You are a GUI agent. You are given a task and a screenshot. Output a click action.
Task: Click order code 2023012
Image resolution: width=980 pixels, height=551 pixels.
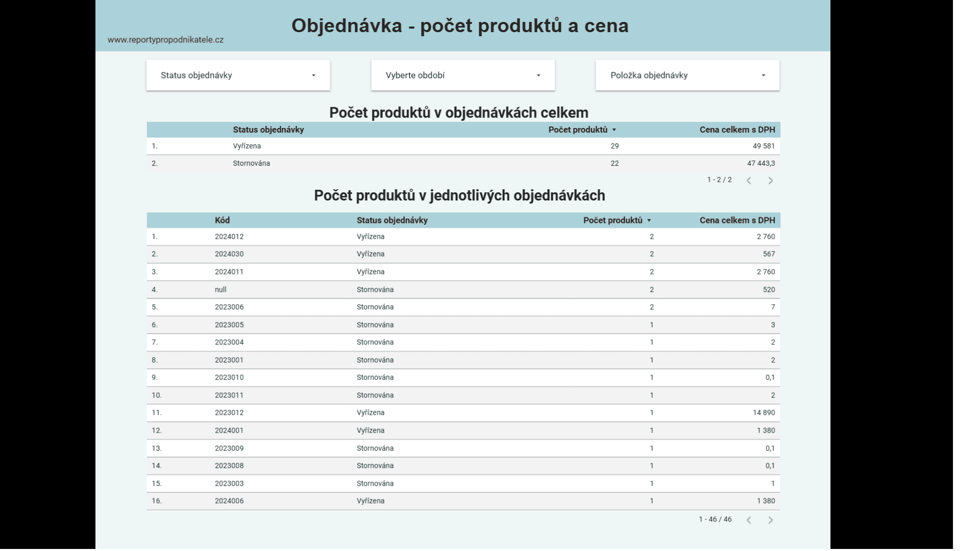[x=229, y=413]
